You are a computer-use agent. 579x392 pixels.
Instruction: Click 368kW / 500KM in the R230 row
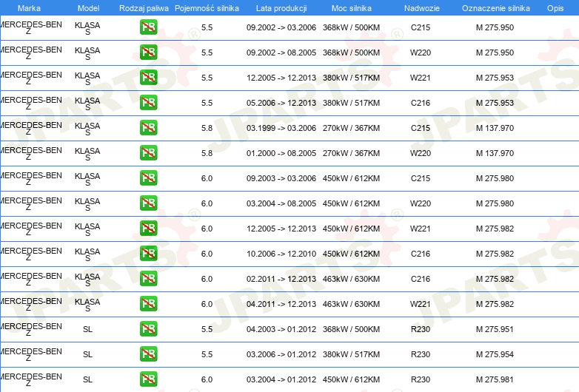tap(351, 329)
